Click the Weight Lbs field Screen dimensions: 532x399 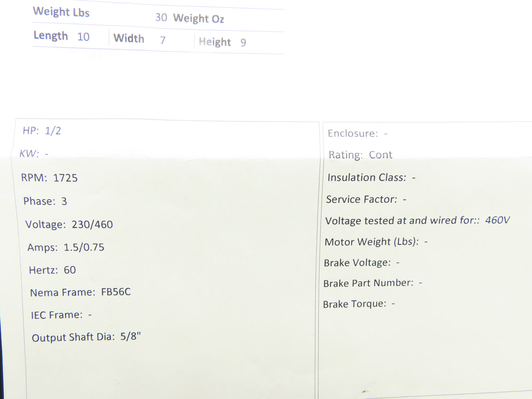click(61, 12)
